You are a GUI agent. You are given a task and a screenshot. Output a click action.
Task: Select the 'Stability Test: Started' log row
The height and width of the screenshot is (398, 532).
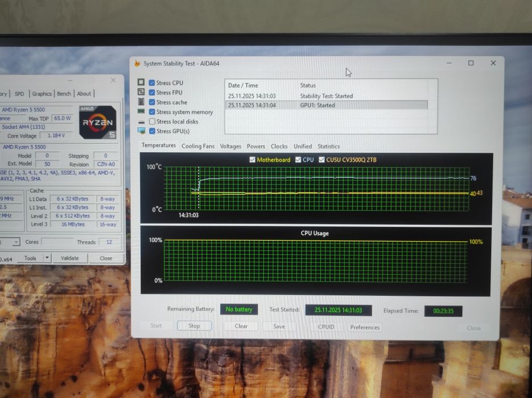pos(326,96)
